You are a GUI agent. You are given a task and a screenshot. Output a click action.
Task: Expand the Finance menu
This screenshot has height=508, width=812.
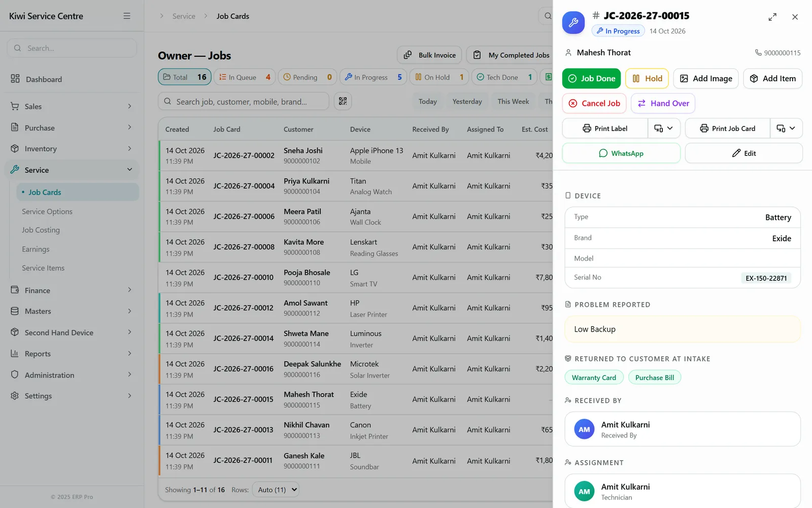click(72, 291)
